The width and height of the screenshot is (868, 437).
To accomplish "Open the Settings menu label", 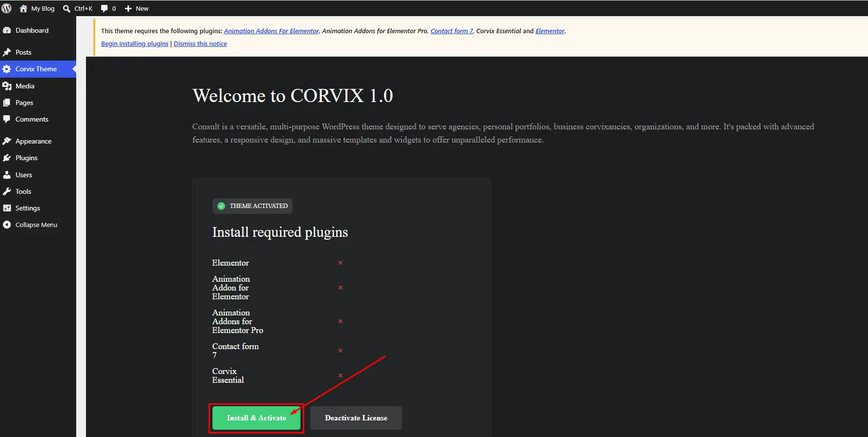I will 28,208.
